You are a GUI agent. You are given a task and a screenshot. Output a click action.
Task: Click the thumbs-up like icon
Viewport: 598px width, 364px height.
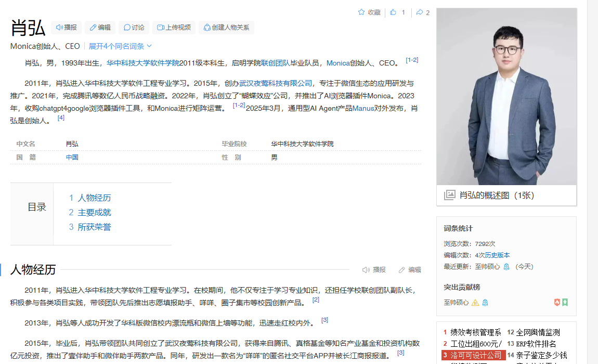[x=393, y=12]
